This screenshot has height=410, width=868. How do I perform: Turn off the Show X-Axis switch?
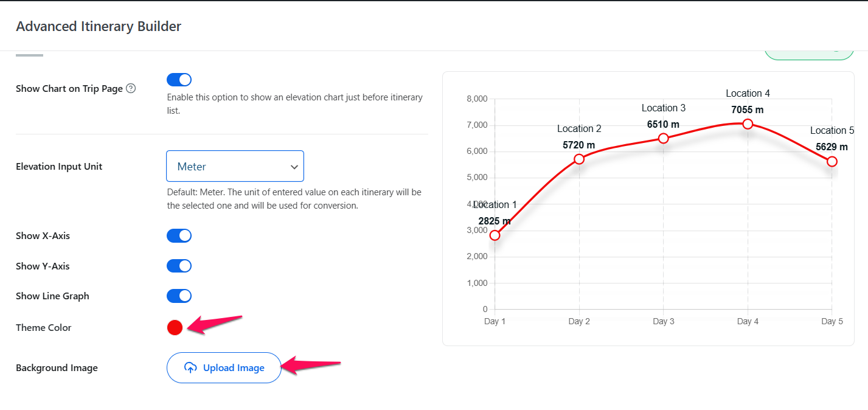point(179,236)
